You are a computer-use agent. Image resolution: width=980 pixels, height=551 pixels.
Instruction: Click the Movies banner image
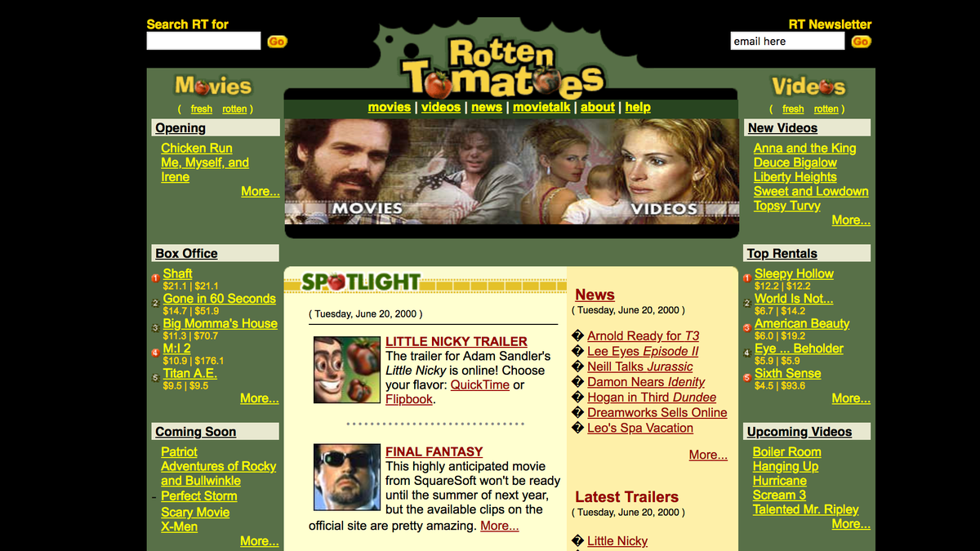pos(398,171)
